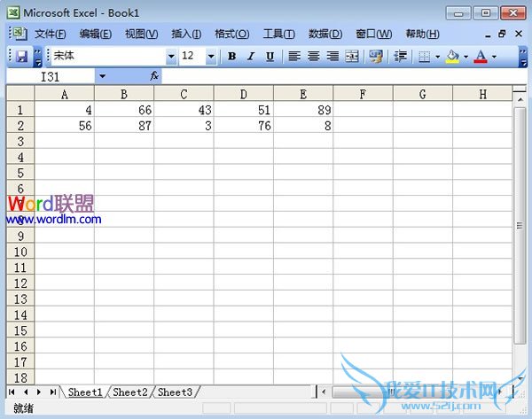
Task: Toggle Bold formatting
Action: (231, 57)
